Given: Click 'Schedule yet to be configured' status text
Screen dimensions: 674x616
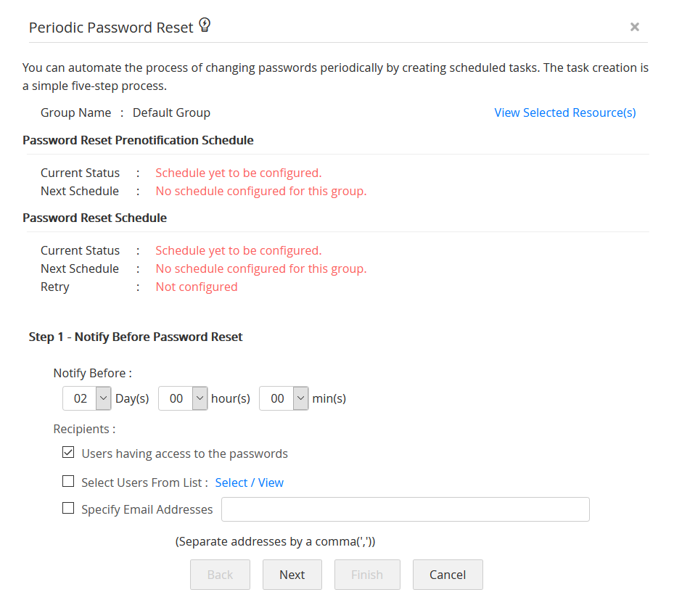Looking at the screenshot, I should [238, 173].
